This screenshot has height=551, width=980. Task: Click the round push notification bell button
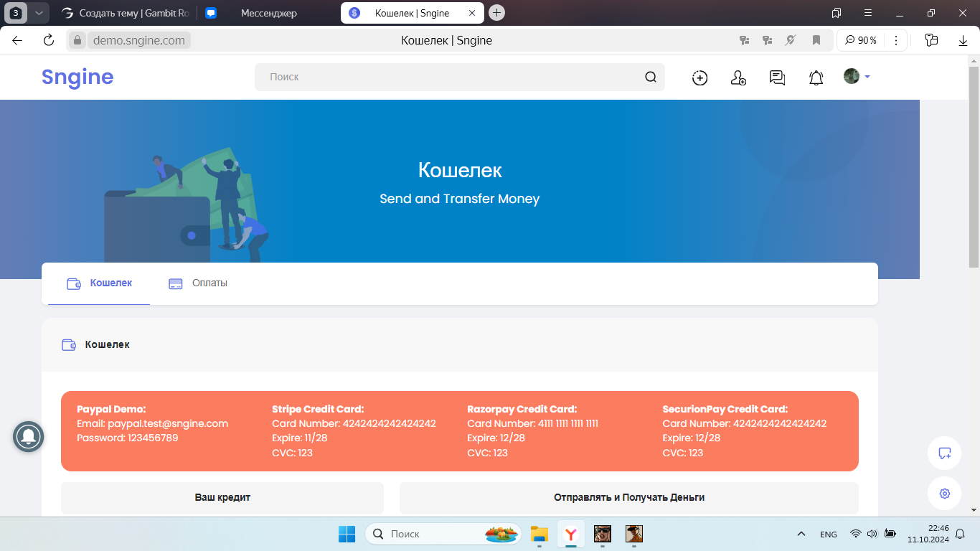(x=29, y=436)
